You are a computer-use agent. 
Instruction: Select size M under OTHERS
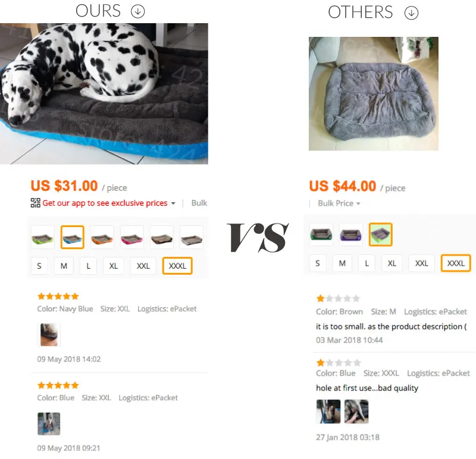(x=342, y=263)
